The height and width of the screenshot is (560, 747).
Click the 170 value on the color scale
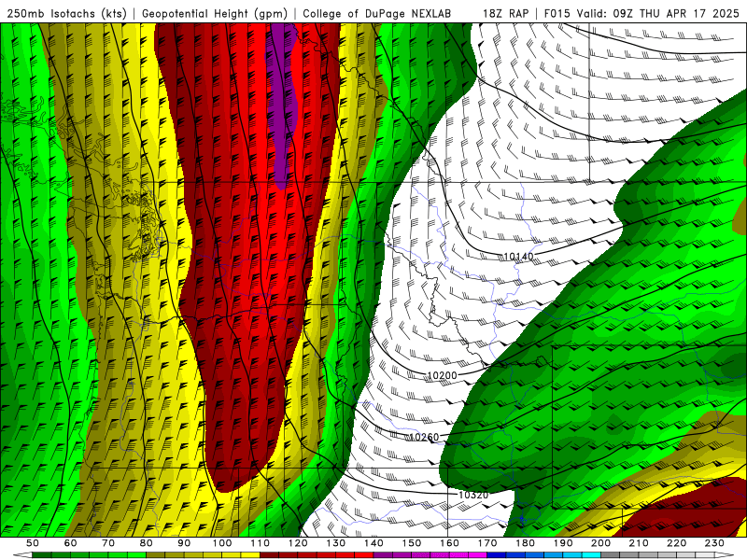coord(487,543)
